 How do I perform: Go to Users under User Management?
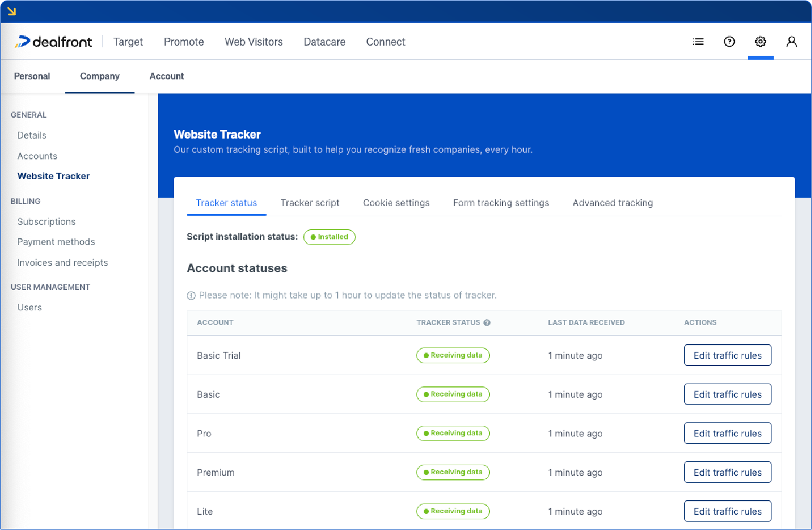pos(29,307)
